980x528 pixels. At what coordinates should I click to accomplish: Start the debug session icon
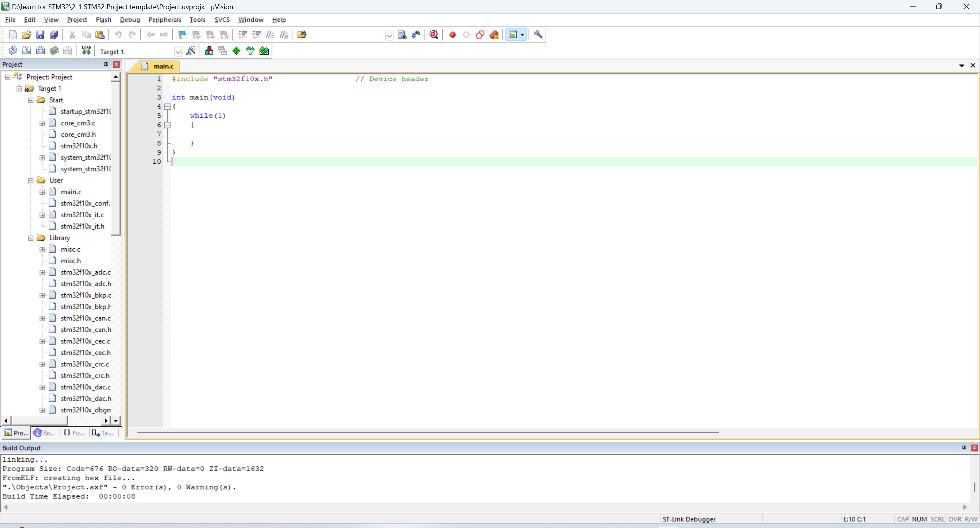pyautogui.click(x=434, y=35)
